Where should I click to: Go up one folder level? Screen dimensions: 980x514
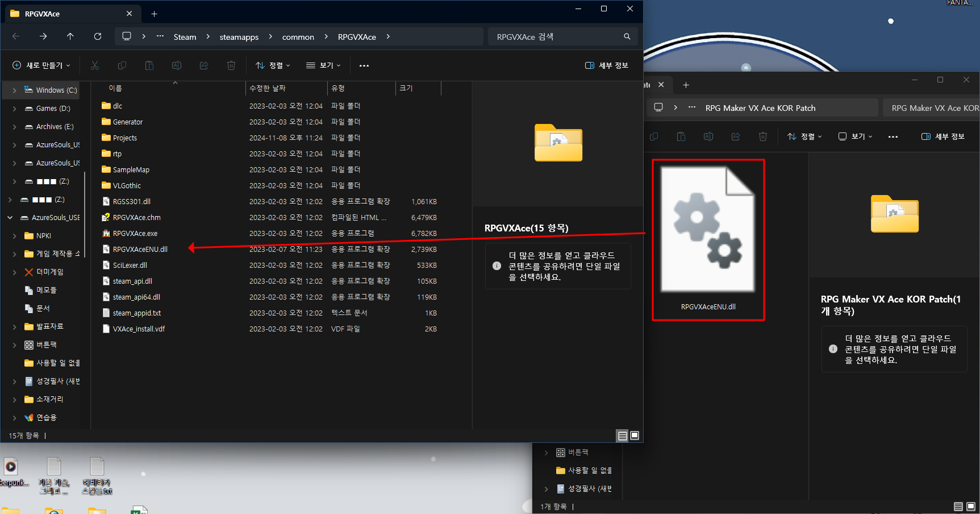tap(70, 36)
